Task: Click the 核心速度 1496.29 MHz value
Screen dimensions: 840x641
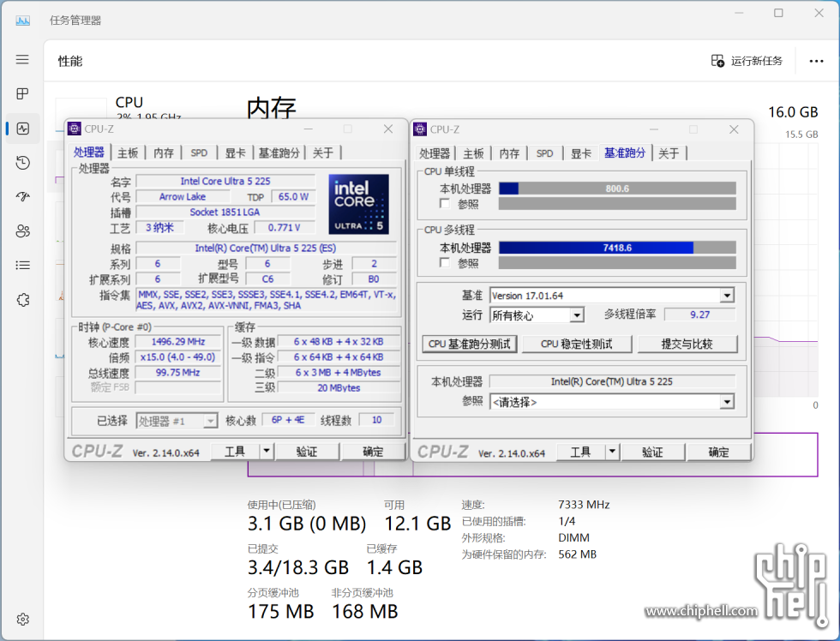Action: (178, 342)
